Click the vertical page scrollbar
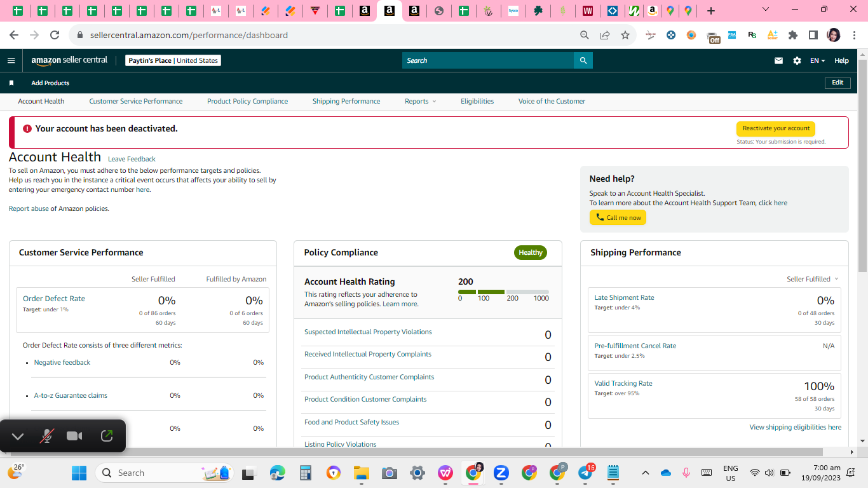 [x=862, y=165]
